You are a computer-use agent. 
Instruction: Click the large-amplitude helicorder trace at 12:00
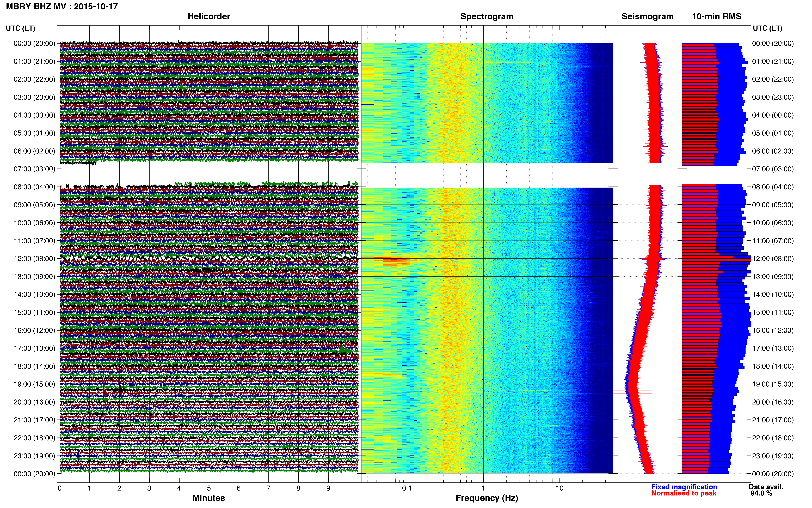(209, 258)
